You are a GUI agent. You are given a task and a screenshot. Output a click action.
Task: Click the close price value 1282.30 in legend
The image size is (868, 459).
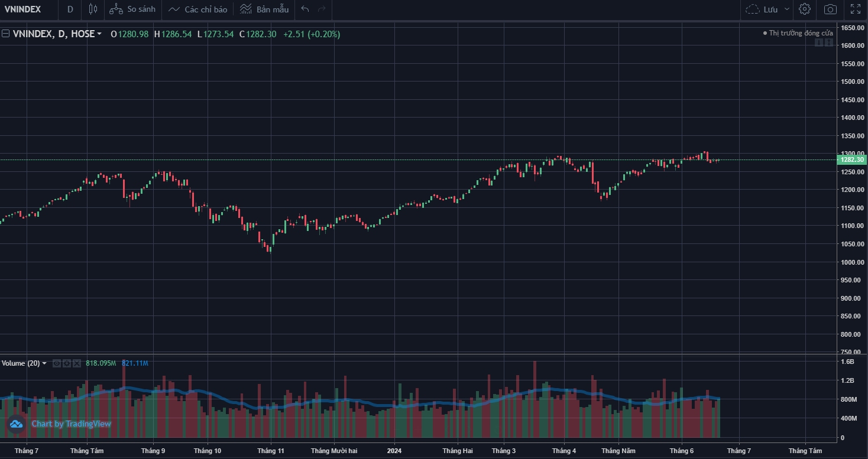pyautogui.click(x=261, y=34)
